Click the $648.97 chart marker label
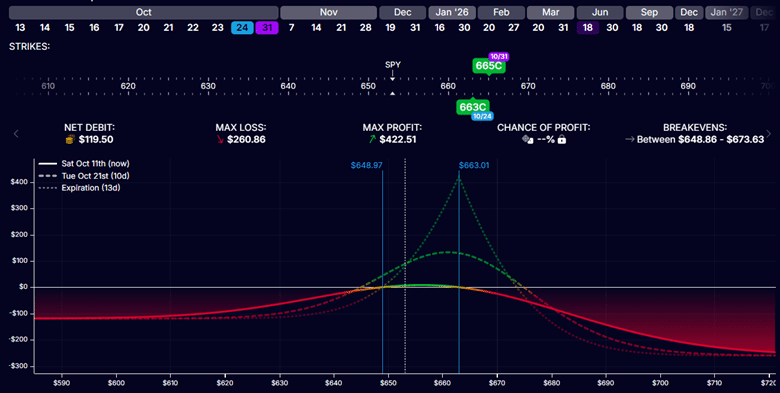The height and width of the screenshot is (393, 780). pos(367,165)
